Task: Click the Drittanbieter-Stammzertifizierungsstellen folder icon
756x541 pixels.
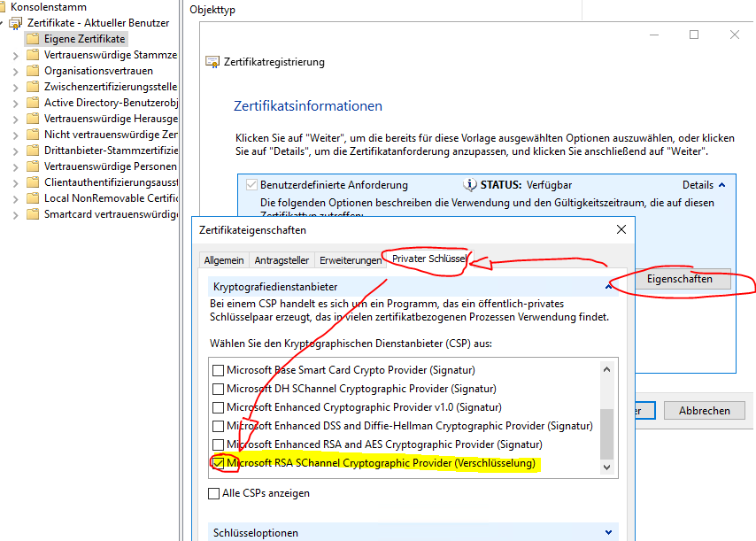Action: click(32, 150)
